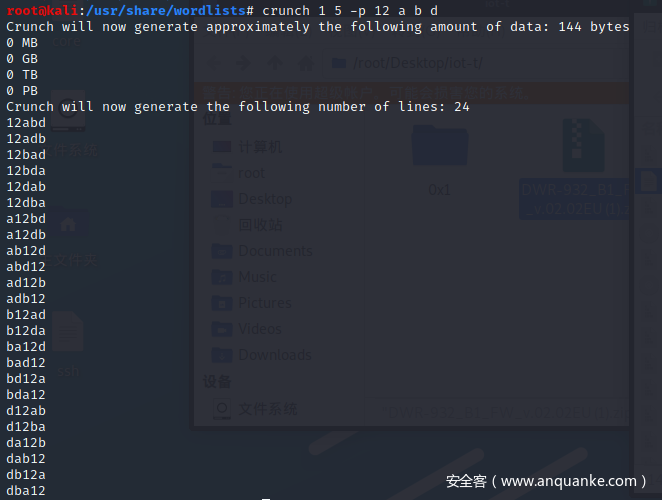Select output line abd12

pos(26,267)
